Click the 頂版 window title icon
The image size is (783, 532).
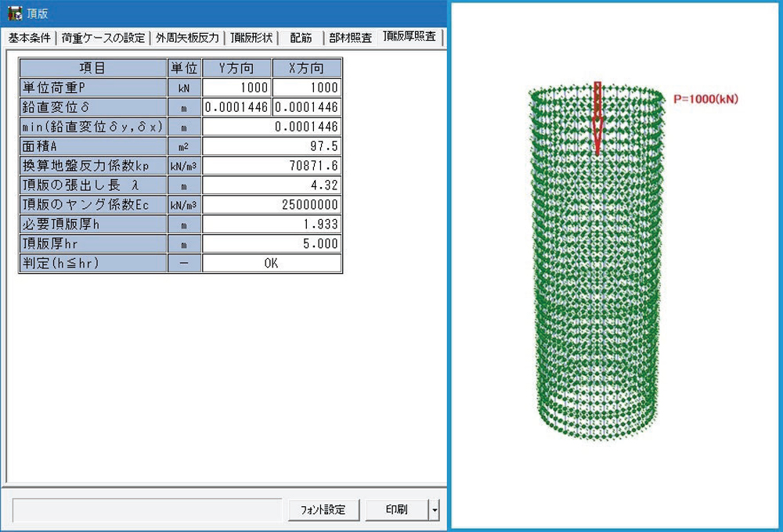[14, 13]
